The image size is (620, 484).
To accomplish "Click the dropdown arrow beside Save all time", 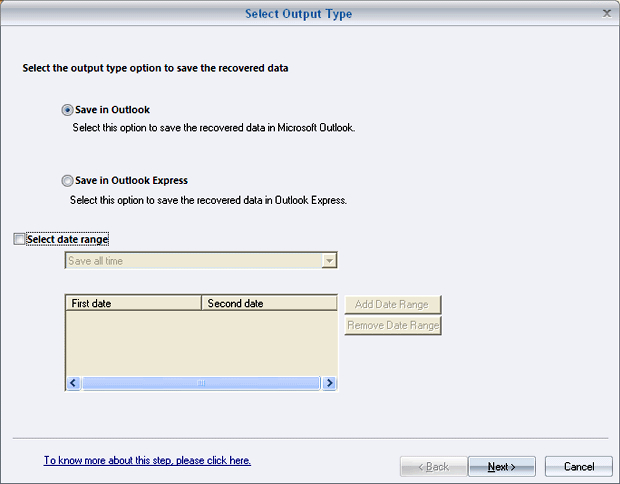I will pos(329,261).
